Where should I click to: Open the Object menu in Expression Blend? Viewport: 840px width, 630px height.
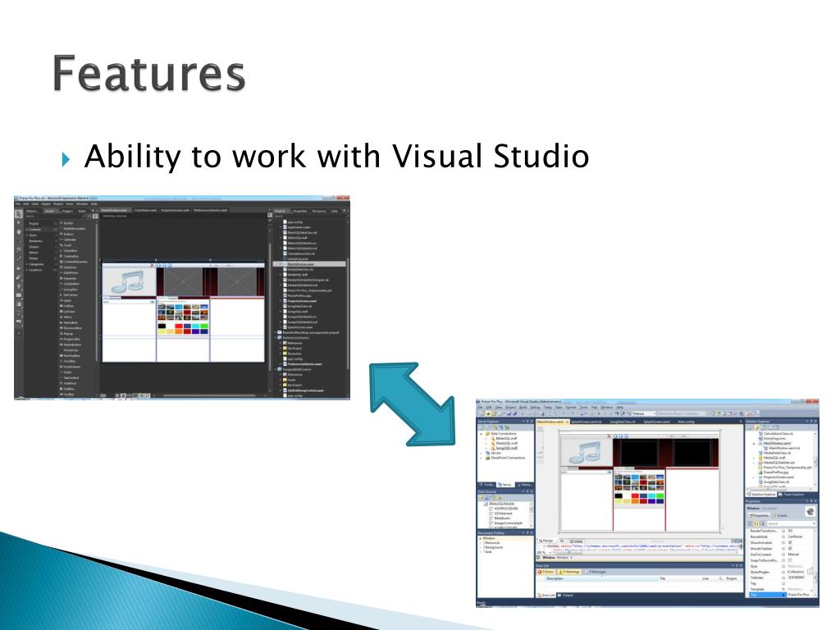pyautogui.click(x=46, y=204)
